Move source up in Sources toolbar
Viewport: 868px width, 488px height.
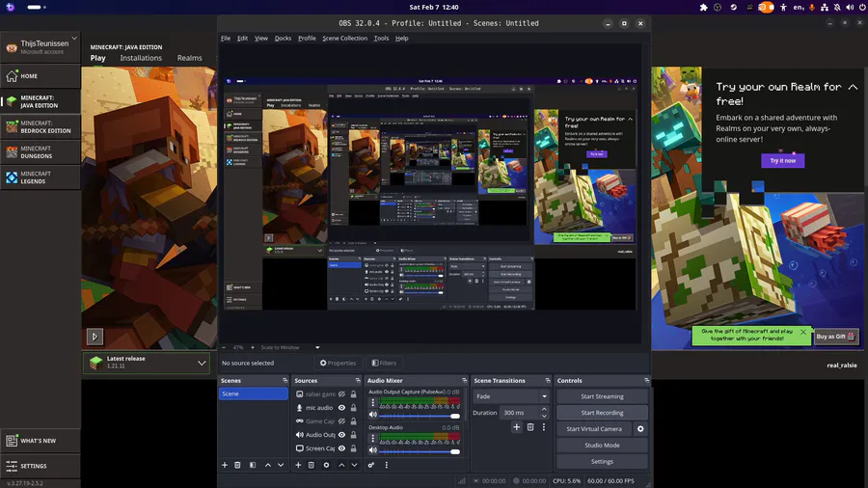pos(341,465)
